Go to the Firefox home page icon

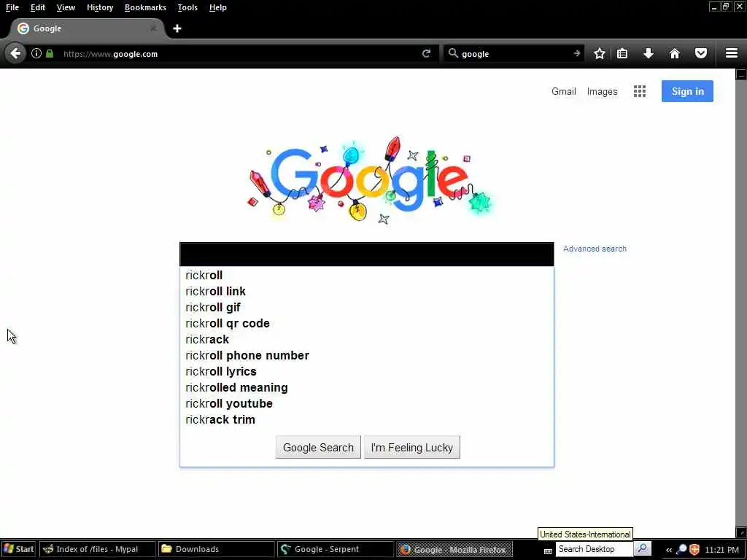point(675,53)
